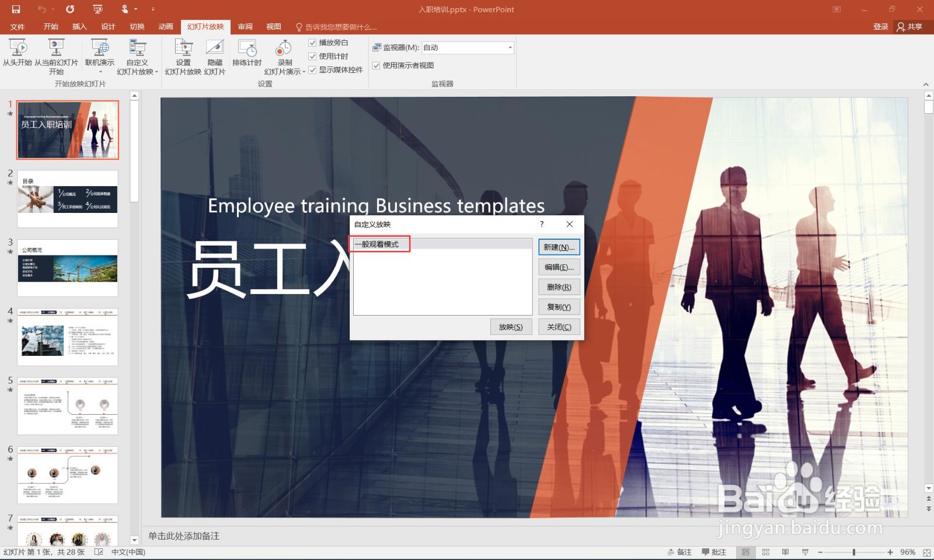Open the Animations (动画) tab
The image size is (934, 560).
point(166,27)
